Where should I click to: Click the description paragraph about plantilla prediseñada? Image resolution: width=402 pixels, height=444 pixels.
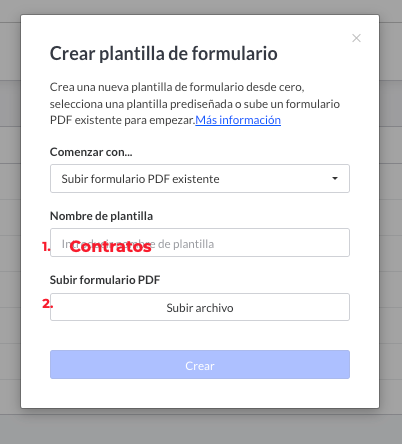click(195, 103)
